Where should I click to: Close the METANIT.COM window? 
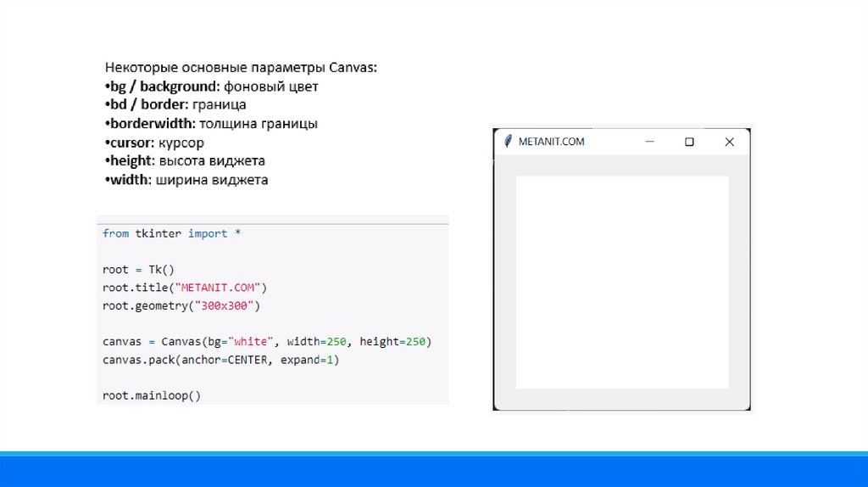(729, 142)
